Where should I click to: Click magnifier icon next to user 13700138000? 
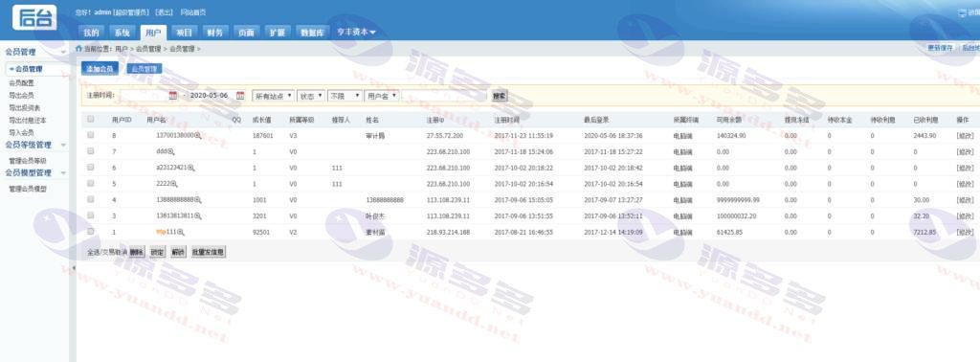(198, 135)
